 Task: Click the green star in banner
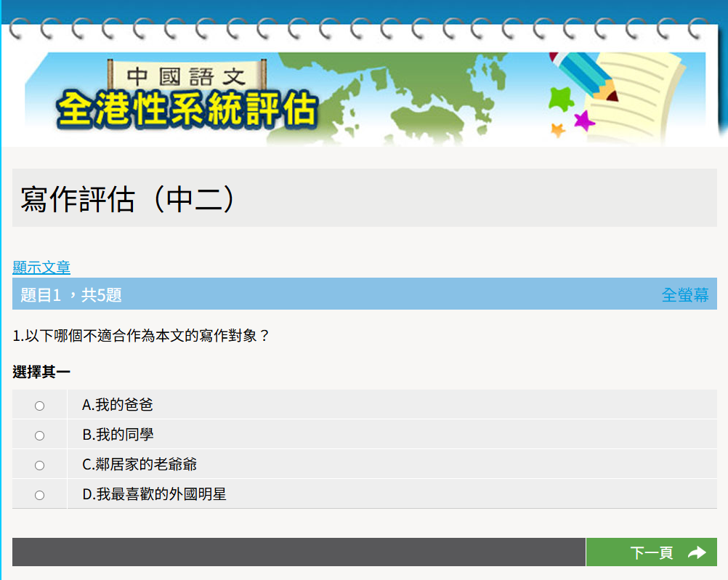[x=559, y=98]
